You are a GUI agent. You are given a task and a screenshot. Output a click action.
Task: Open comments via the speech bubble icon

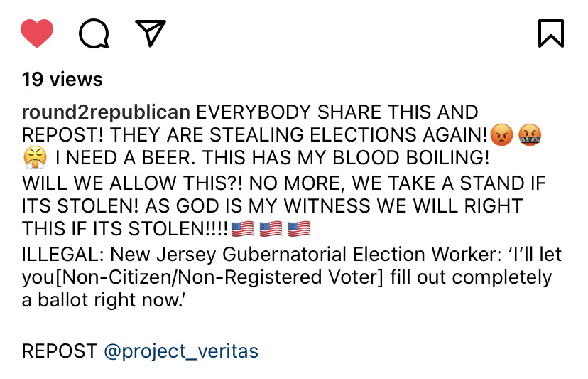[x=94, y=33]
